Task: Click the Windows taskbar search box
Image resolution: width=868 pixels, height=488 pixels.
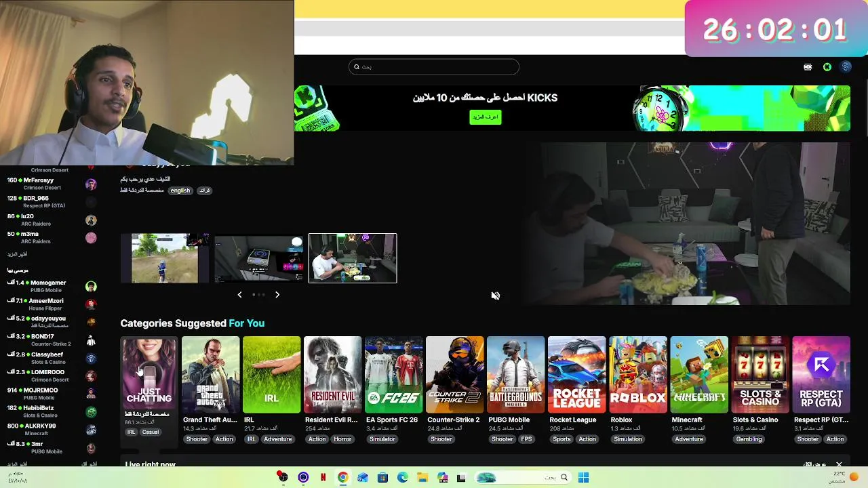Action: point(522,478)
